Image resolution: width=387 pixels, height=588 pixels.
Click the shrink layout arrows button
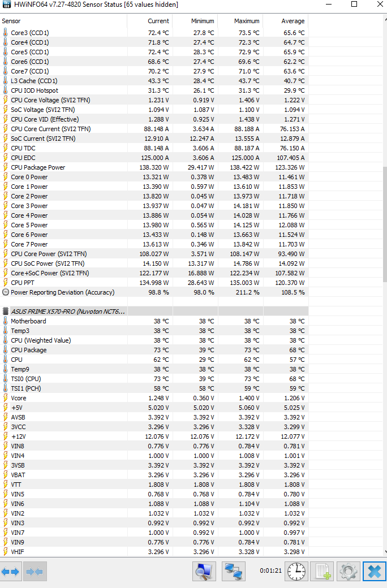click(35, 572)
